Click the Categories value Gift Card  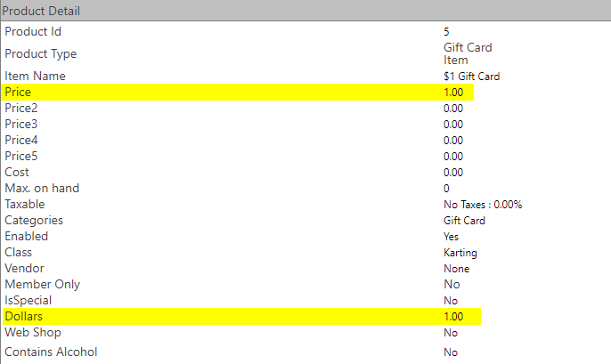pyautogui.click(x=464, y=221)
